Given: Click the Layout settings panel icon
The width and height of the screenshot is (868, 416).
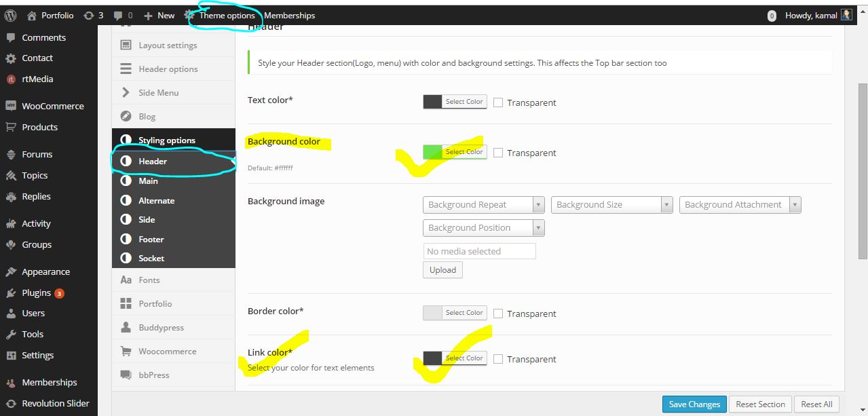Looking at the screenshot, I should click(x=126, y=45).
